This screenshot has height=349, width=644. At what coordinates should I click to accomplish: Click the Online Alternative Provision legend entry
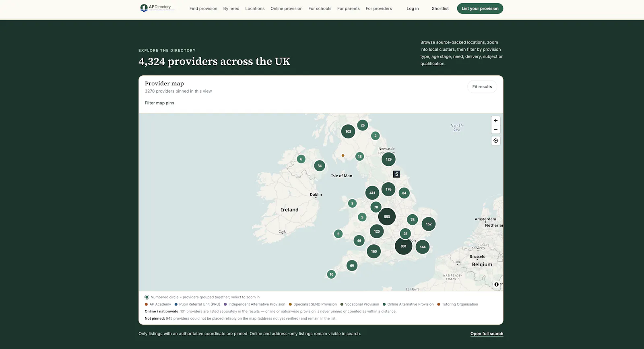tap(408, 304)
